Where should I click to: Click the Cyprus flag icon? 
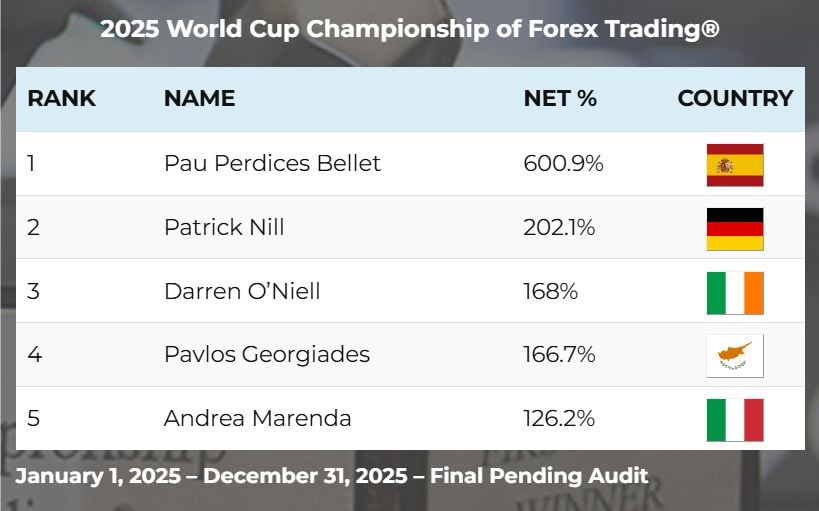coord(734,356)
